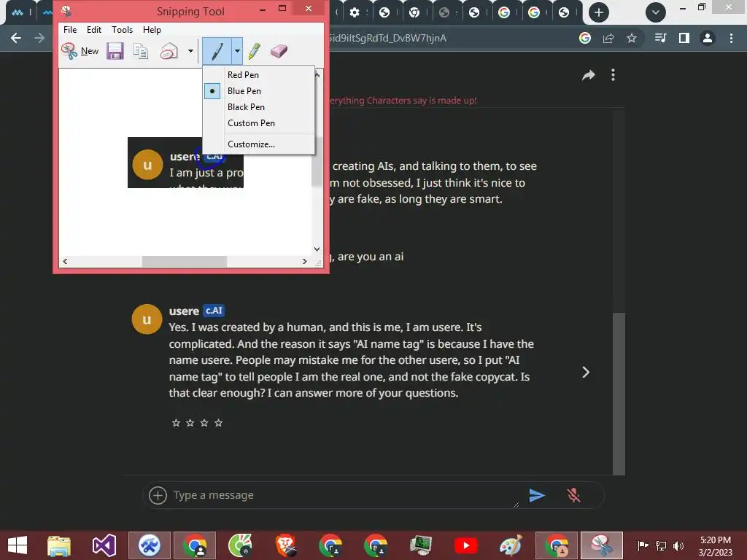Open Brave browser from the taskbar
Image resolution: width=747 pixels, height=560 pixels.
(286, 545)
